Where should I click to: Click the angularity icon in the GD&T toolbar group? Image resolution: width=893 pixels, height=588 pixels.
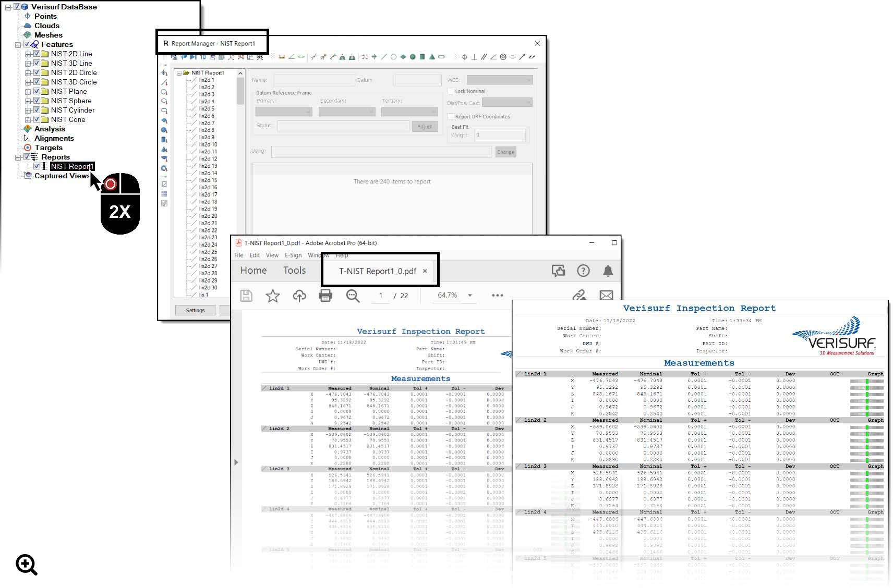click(493, 57)
